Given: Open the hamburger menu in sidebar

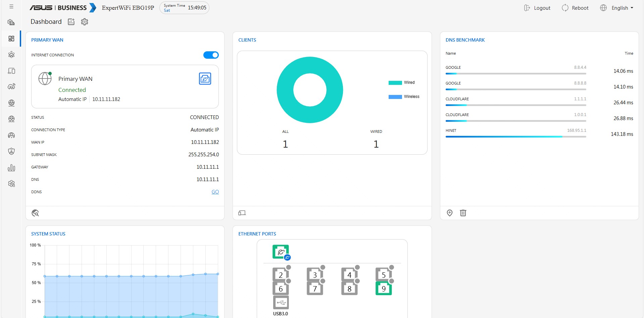Looking at the screenshot, I should (11, 7).
